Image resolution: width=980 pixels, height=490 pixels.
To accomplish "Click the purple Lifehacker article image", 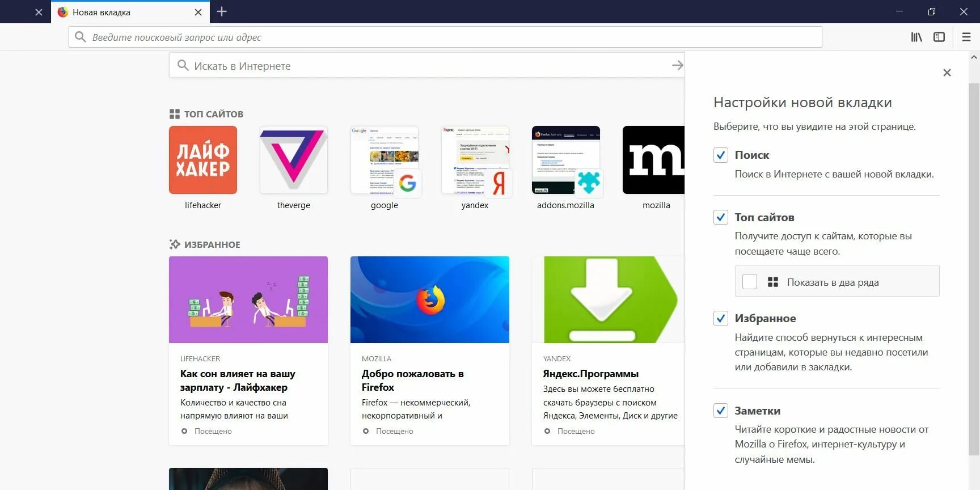I will [248, 299].
